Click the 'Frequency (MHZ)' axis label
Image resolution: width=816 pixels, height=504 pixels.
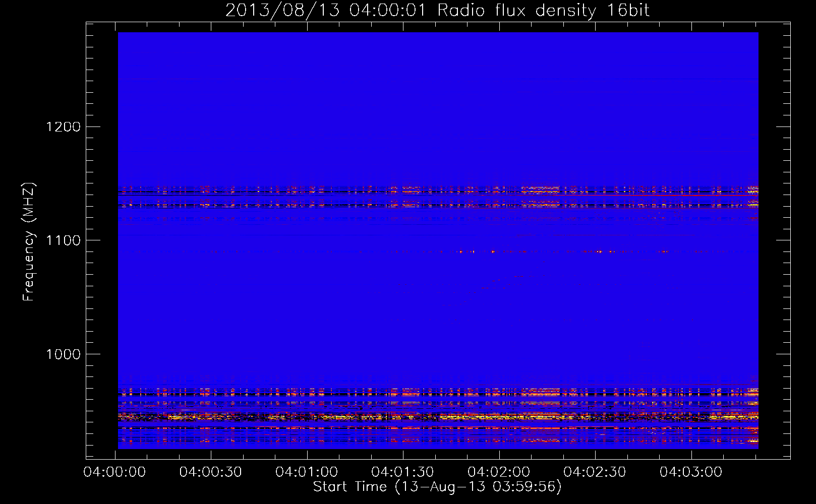click(29, 242)
